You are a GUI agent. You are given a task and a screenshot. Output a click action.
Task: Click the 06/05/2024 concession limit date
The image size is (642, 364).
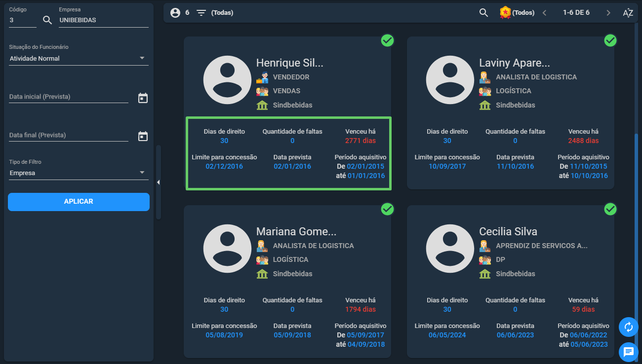(x=447, y=335)
